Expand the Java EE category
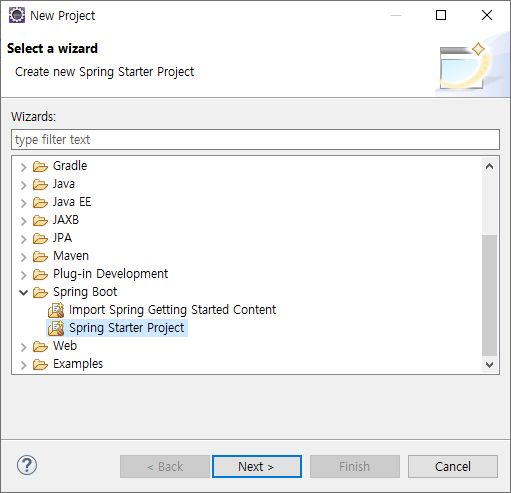 click(x=23, y=202)
